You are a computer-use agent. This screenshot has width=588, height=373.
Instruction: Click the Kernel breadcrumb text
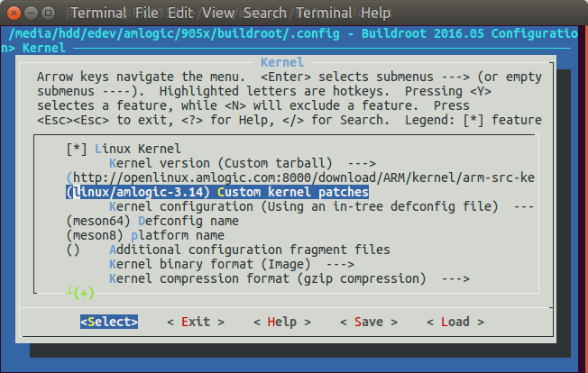click(x=44, y=48)
